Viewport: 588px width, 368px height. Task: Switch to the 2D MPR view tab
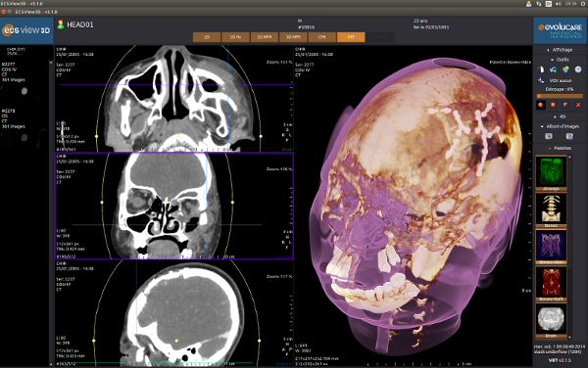click(265, 37)
